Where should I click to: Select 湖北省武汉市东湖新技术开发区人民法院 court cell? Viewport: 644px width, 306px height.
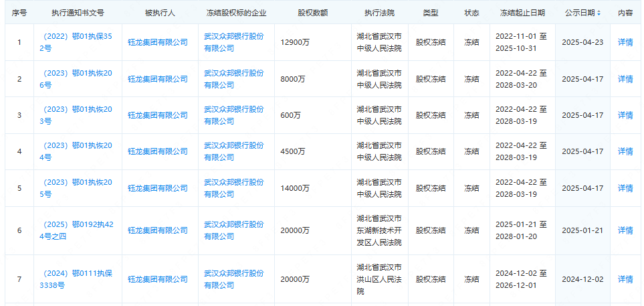click(x=379, y=230)
